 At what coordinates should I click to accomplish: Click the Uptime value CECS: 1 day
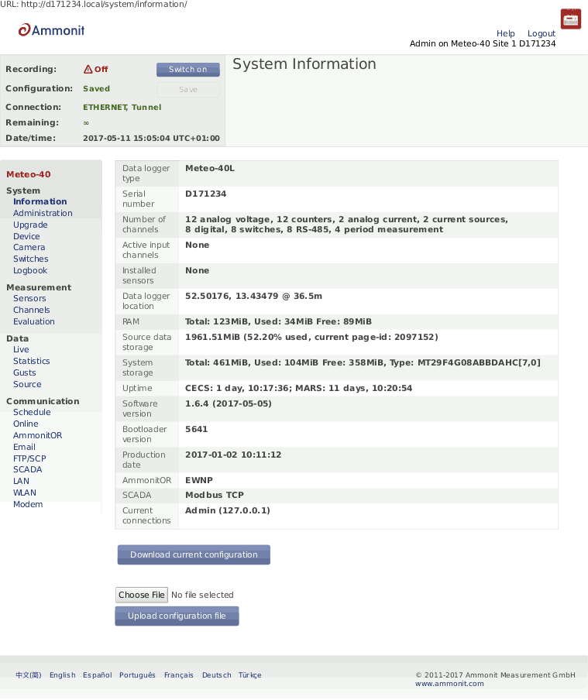(298, 388)
